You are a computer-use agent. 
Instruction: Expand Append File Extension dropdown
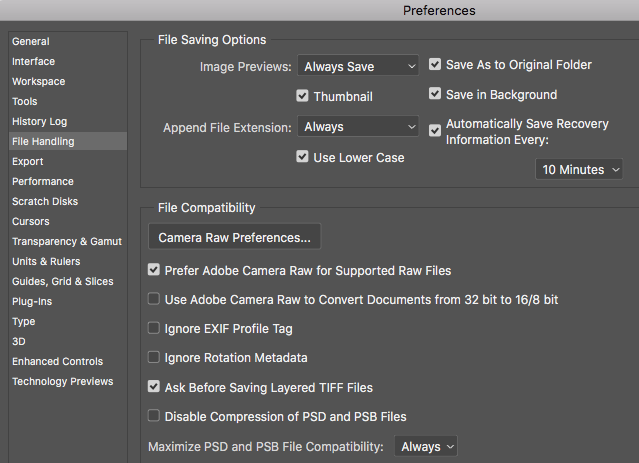359,127
